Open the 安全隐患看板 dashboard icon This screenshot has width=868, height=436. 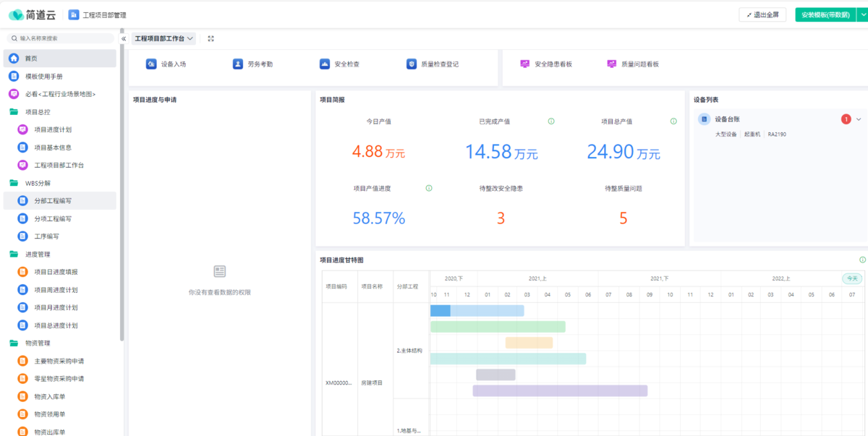[525, 64]
